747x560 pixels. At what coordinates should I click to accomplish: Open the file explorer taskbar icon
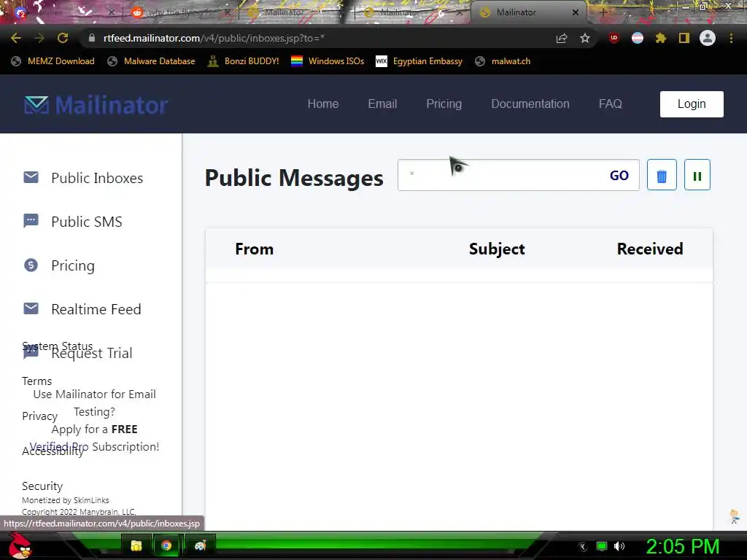(136, 545)
